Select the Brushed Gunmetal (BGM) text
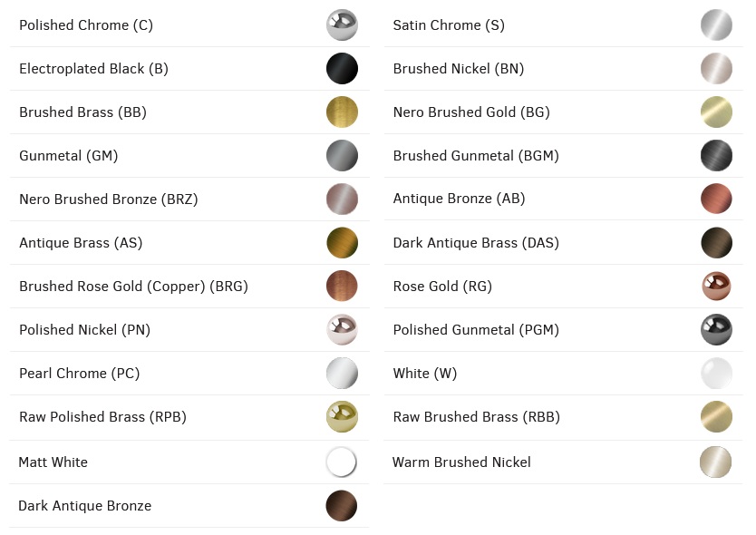Image resolution: width=756 pixels, height=535 pixels. point(476,156)
